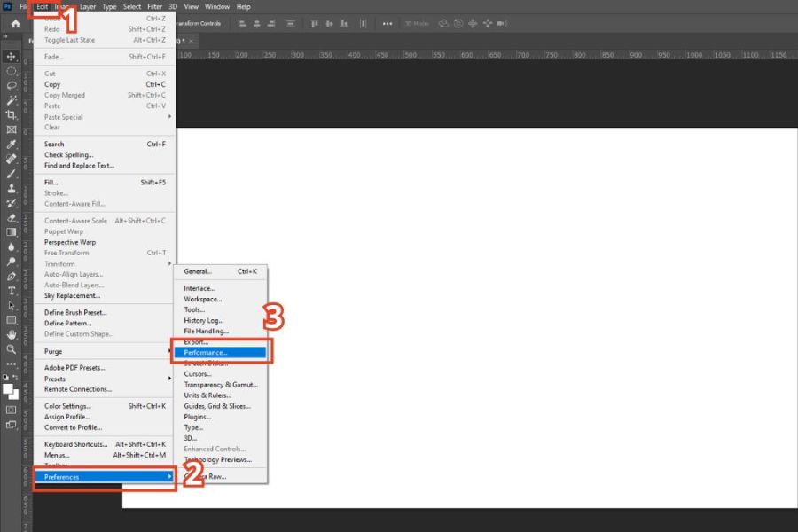
Task: Select the Hand tool
Action: pyautogui.click(x=12, y=334)
